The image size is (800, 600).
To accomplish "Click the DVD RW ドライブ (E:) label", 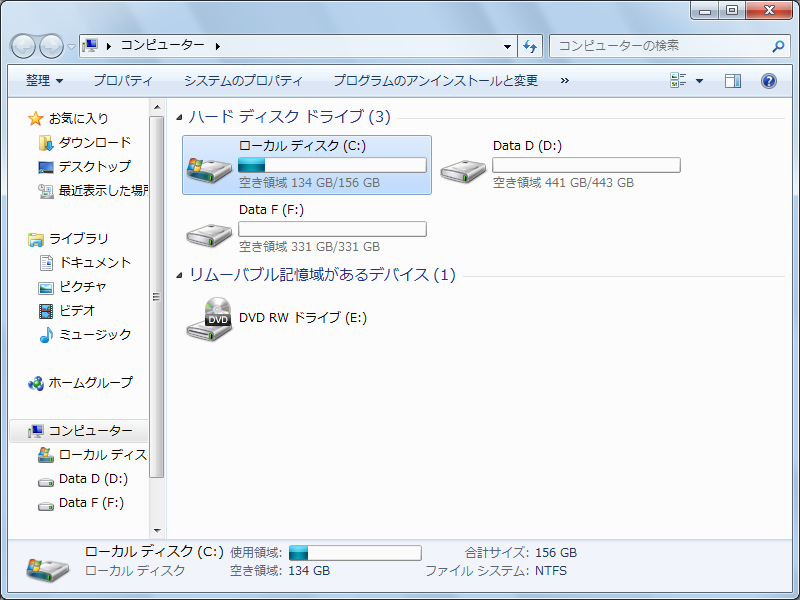I will (303, 317).
